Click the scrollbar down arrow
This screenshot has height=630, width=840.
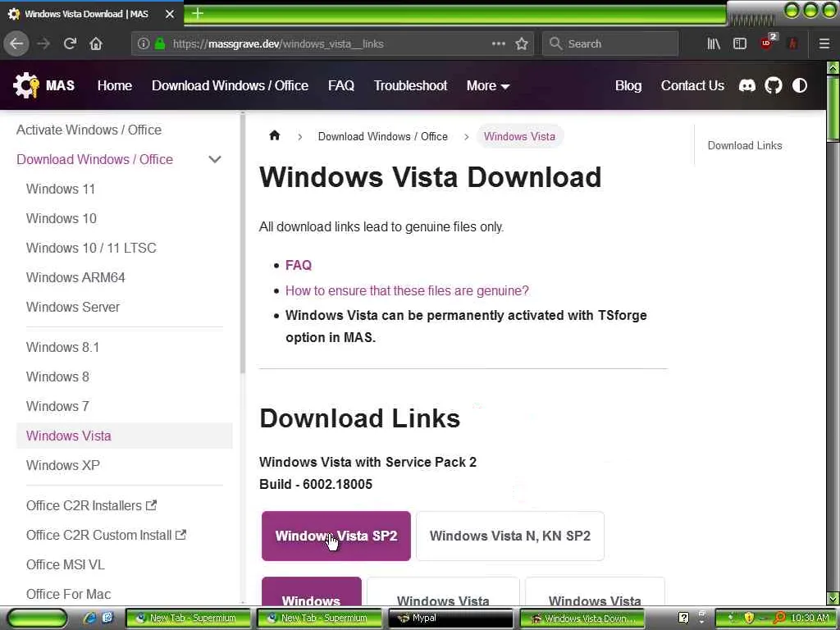click(833, 598)
